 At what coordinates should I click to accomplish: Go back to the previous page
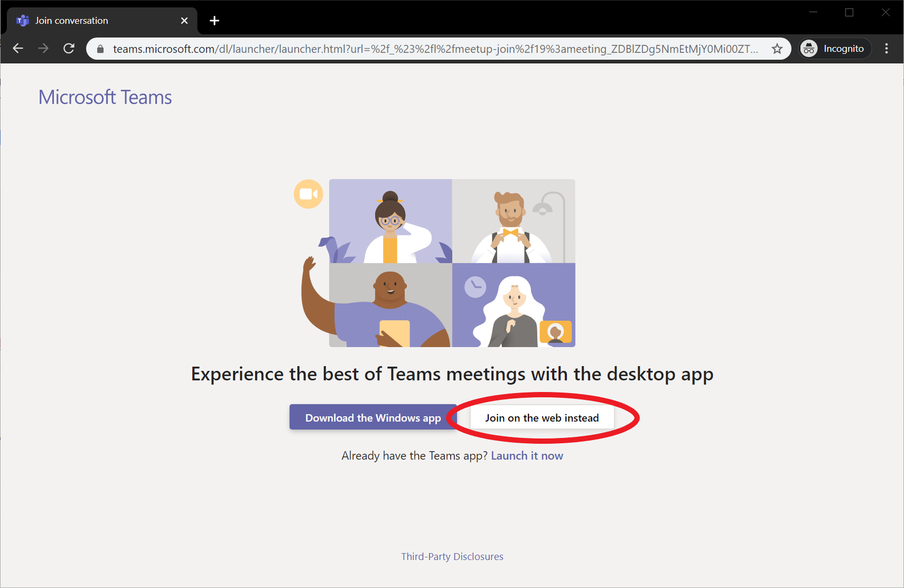point(18,48)
